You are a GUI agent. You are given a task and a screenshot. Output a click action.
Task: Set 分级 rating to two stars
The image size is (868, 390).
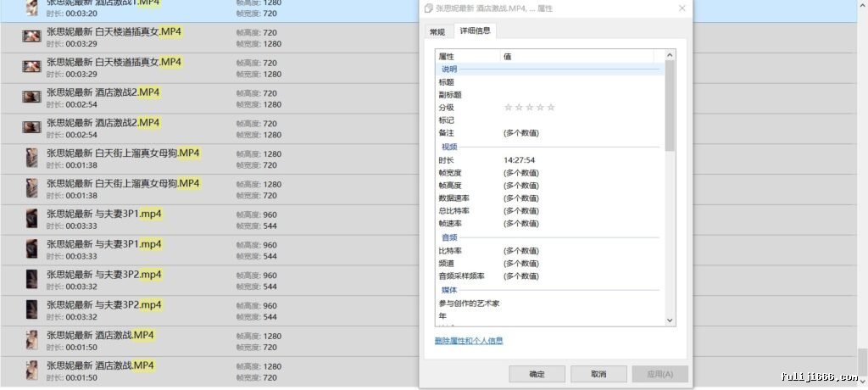tap(519, 108)
